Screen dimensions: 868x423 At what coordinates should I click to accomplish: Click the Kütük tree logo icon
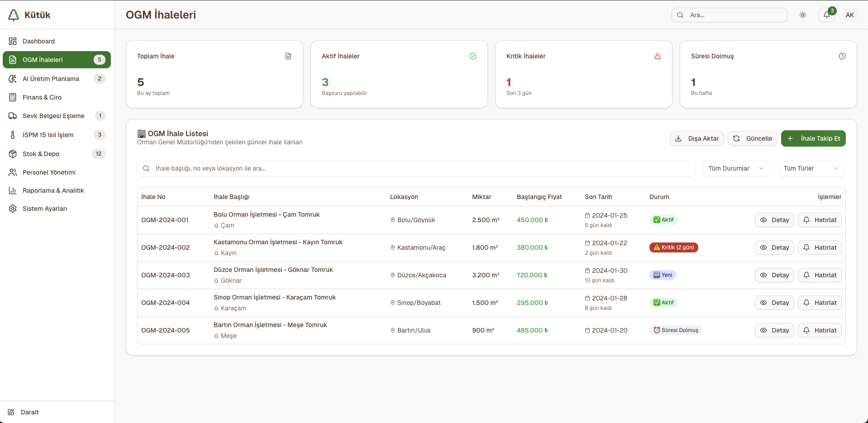[14, 15]
